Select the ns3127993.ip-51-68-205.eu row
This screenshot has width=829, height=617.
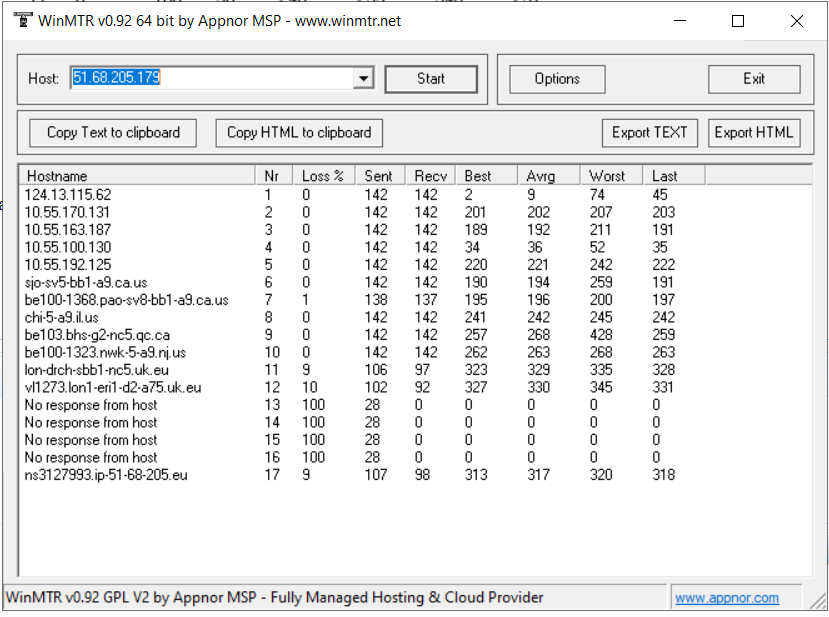click(106, 475)
